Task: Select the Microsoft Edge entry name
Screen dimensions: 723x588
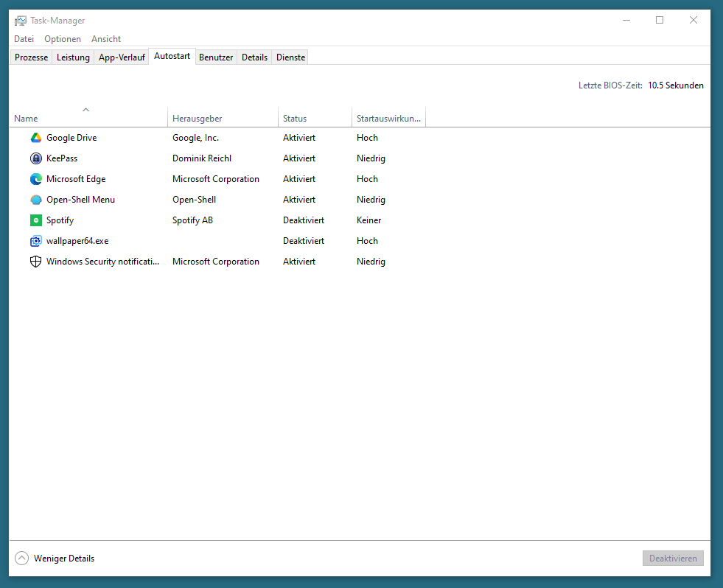Action: click(76, 179)
